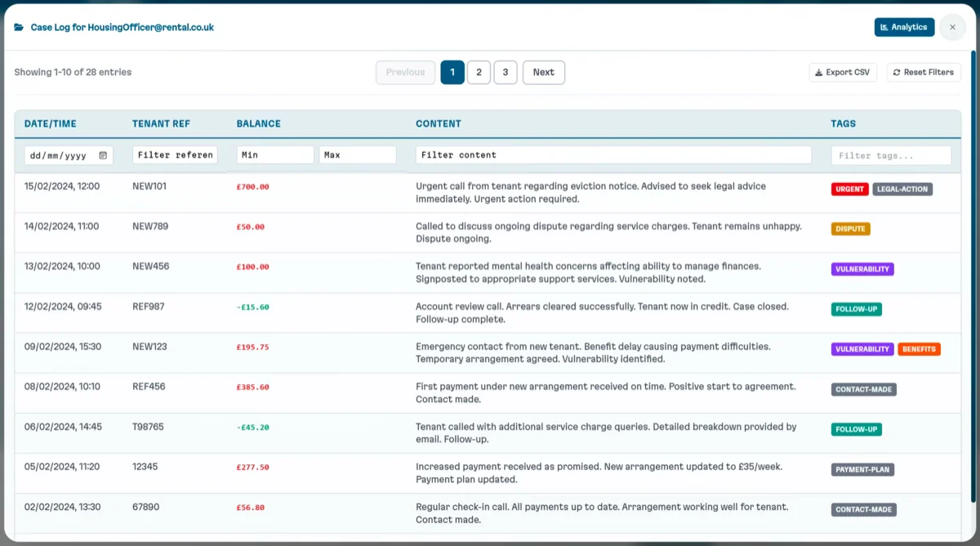980x546 pixels.
Task: Switch to page 3 of entries
Action: (x=505, y=72)
